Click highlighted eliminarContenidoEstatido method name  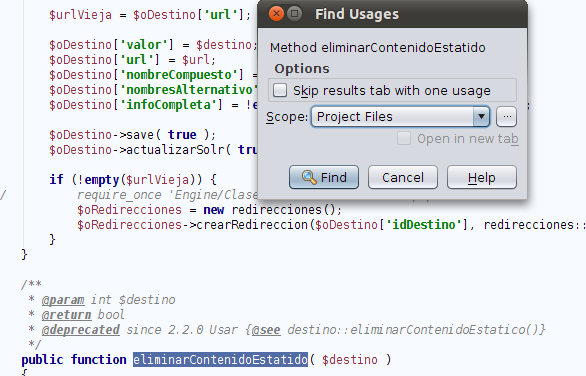click(x=220, y=360)
